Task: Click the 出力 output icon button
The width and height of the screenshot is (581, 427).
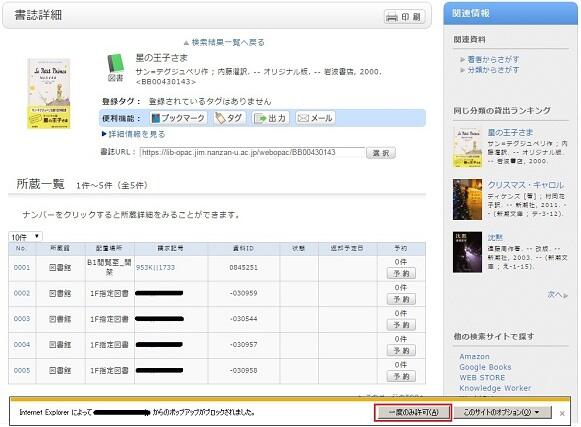Action: click(x=271, y=118)
